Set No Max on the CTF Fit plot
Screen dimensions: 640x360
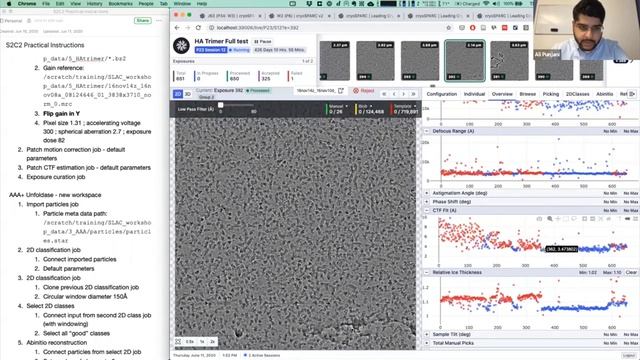(x=631, y=210)
